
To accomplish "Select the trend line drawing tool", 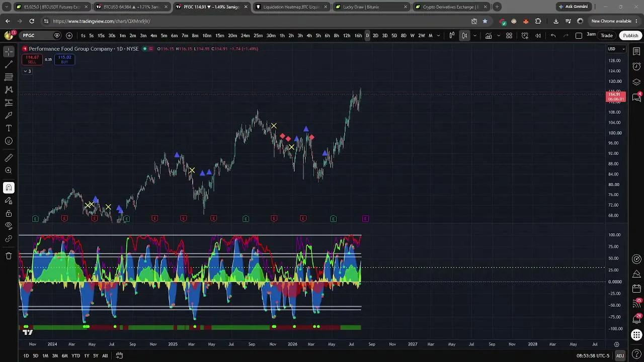I will tap(9, 64).
